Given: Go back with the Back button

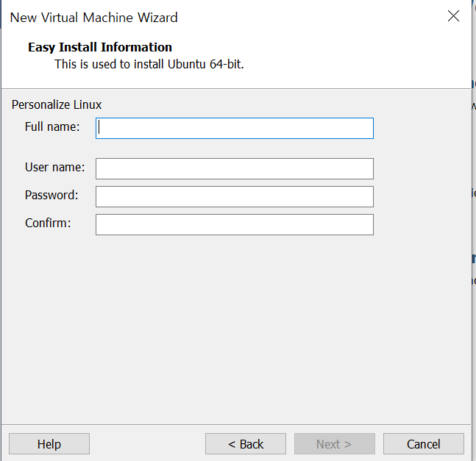Looking at the screenshot, I should [246, 444].
